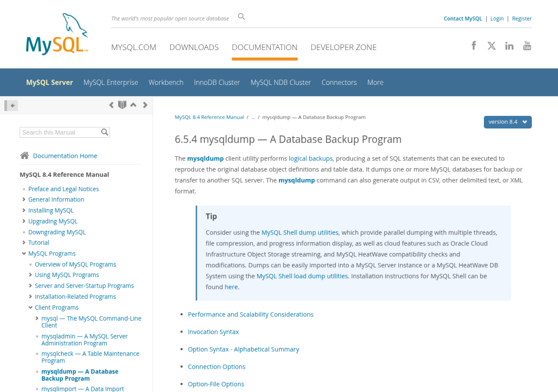
Task: Switch to the Connectors tab
Action: [x=339, y=83]
